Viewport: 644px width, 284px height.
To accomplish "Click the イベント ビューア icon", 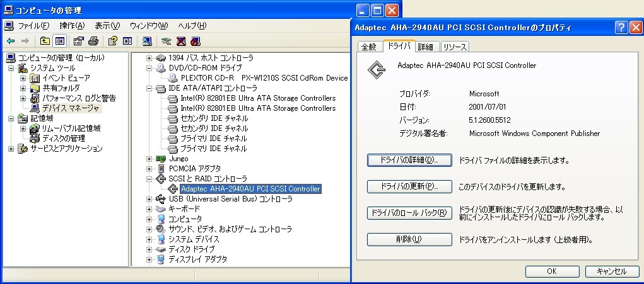I will (35, 78).
